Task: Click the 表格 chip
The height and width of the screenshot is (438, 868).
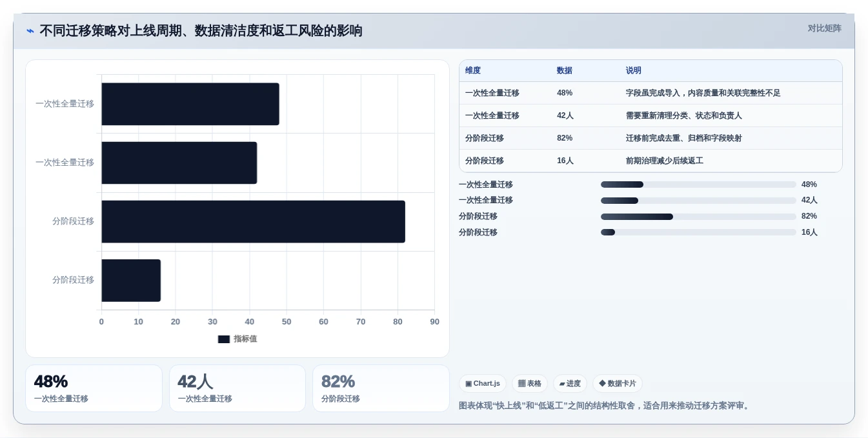Action: pyautogui.click(x=530, y=383)
